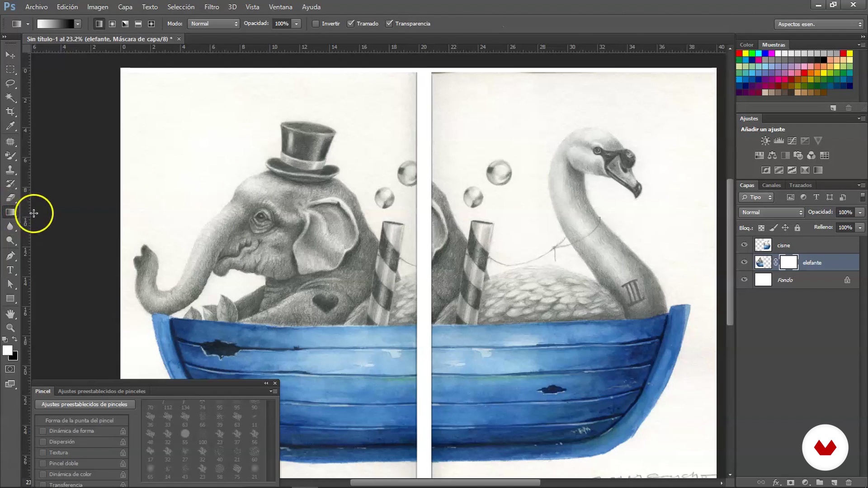Screen dimensions: 868x488
Task: Add a Color Balance adjustment
Action: click(x=772, y=155)
